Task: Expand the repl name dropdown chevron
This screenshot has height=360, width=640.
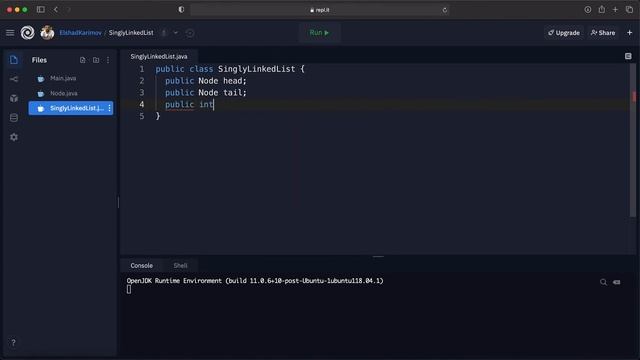Action: [x=176, y=33]
